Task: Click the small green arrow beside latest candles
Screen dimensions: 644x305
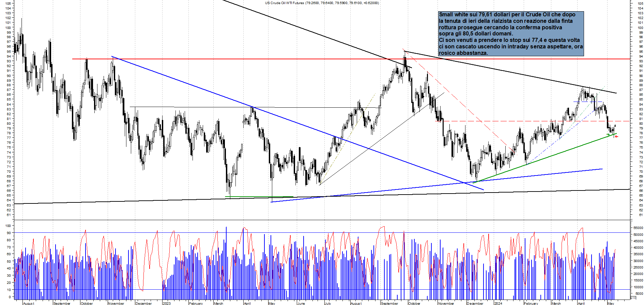Action: click(608, 135)
